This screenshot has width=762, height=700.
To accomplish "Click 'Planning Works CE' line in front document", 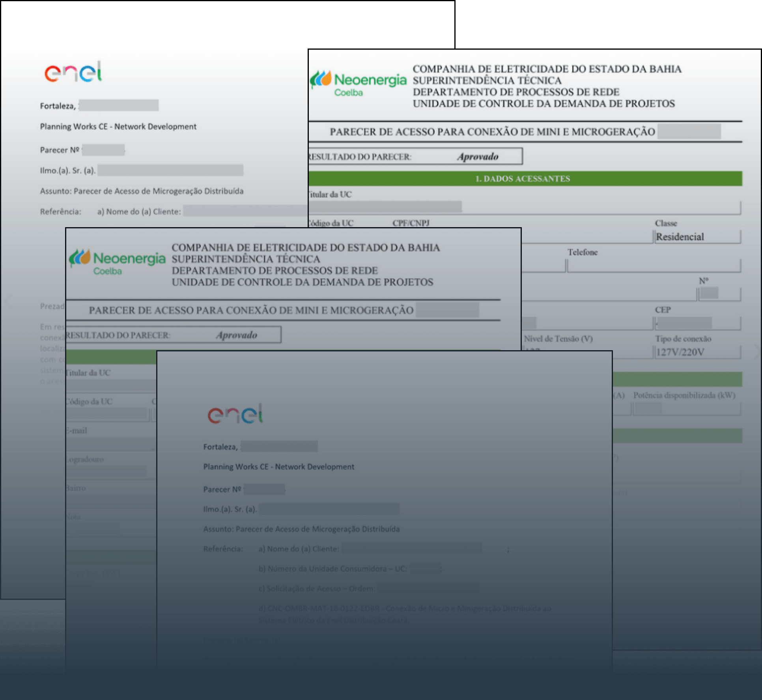I will (279, 467).
